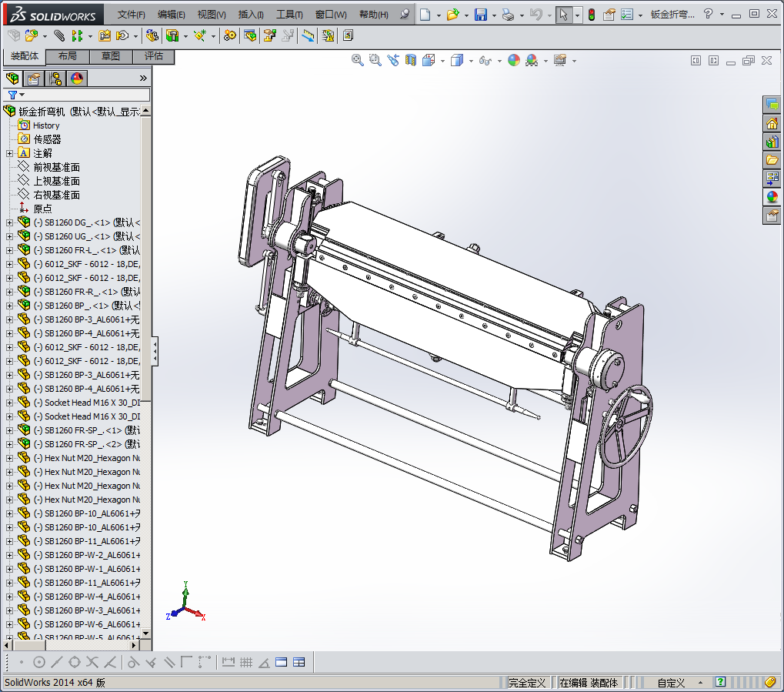Expand the SB1260 DG_ <1> component
The height and width of the screenshot is (692, 784).
pyautogui.click(x=9, y=222)
